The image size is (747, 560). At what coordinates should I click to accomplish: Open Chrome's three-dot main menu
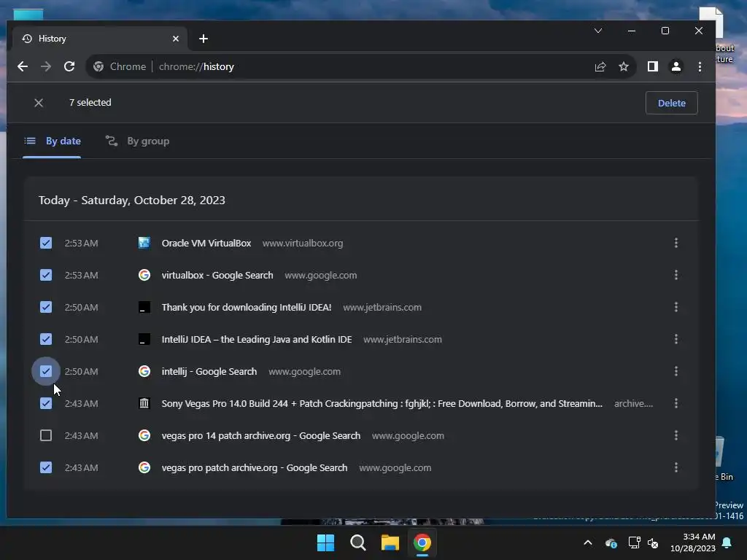[x=700, y=66]
